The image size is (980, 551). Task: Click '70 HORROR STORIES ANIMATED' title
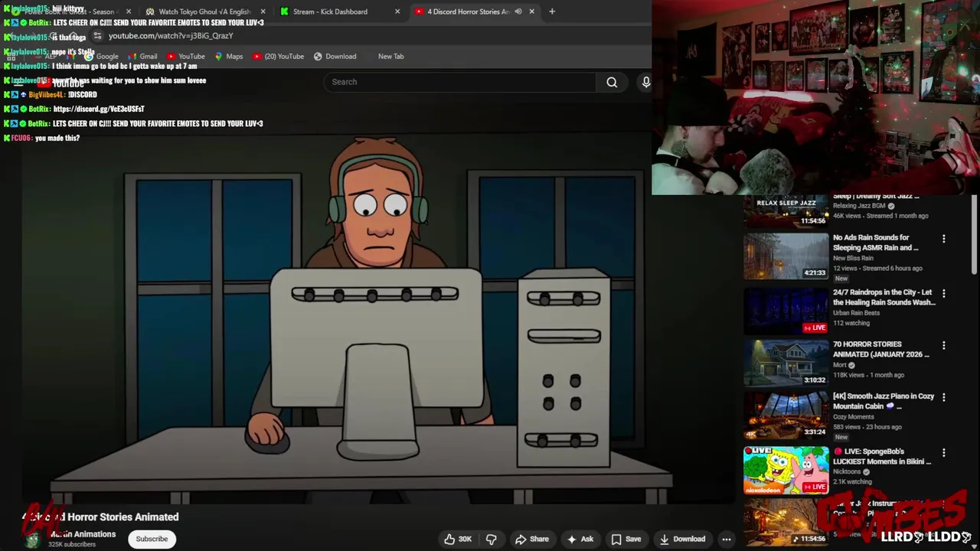pyautogui.click(x=880, y=349)
